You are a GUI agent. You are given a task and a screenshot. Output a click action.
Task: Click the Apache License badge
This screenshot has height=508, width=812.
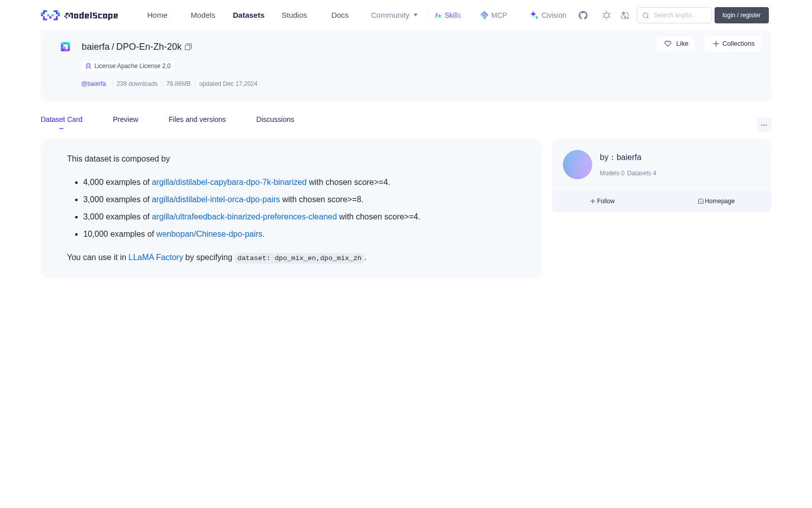(127, 66)
